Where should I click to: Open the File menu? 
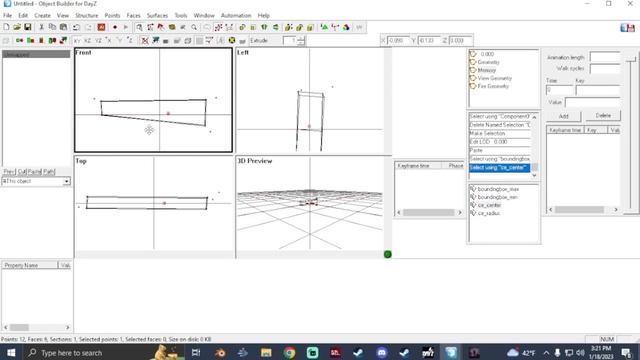(7, 15)
